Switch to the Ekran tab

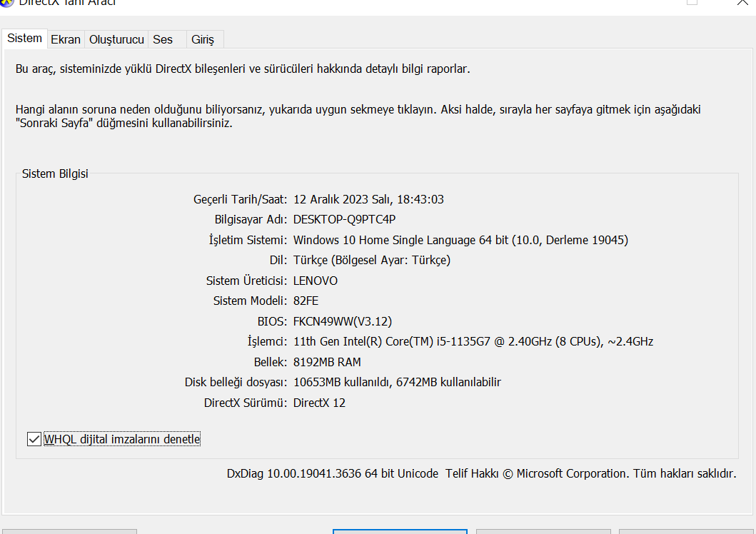(x=66, y=39)
